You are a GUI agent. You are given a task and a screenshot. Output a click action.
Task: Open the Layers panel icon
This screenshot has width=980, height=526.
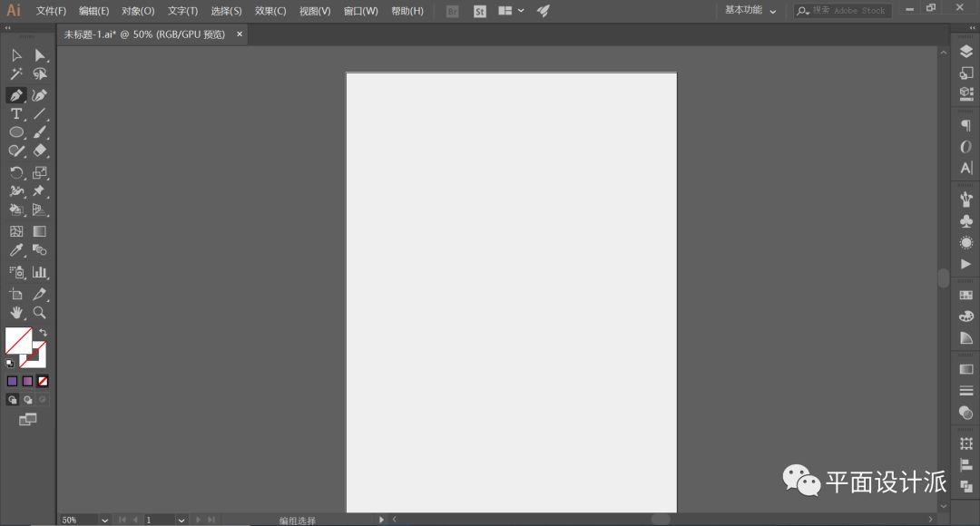pyautogui.click(x=965, y=52)
